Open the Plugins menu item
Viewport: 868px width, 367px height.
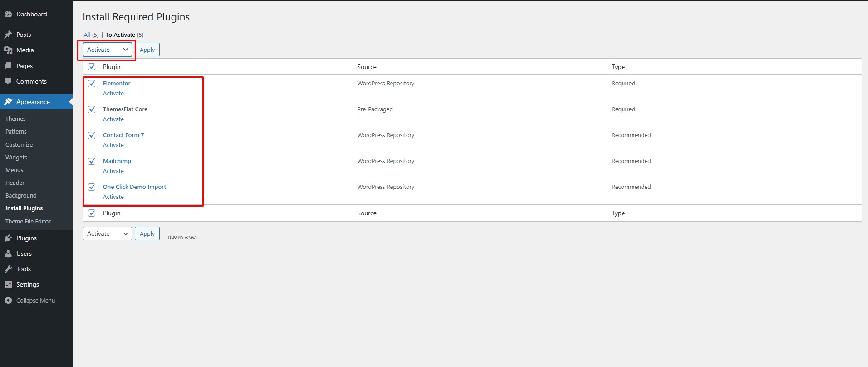(x=36, y=238)
